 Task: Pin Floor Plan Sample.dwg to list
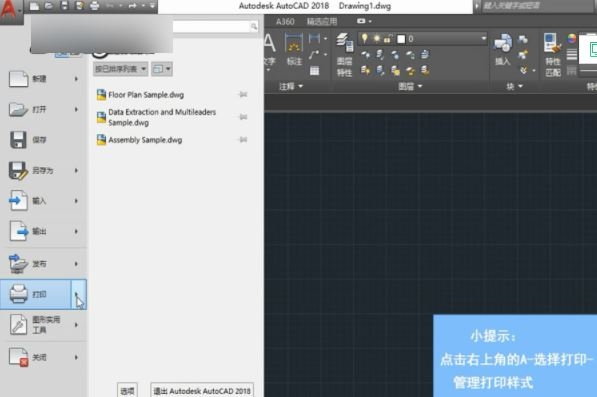[243, 95]
